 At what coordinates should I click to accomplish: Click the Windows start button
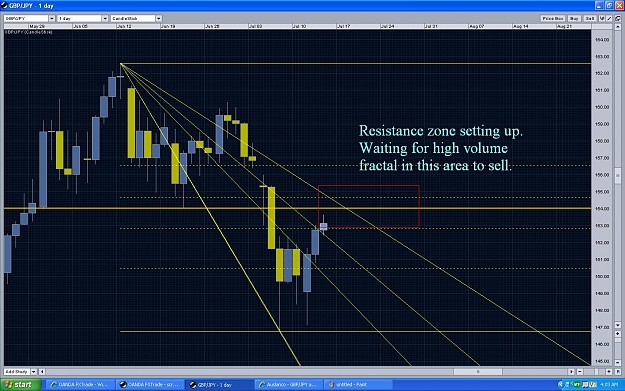click(21, 385)
